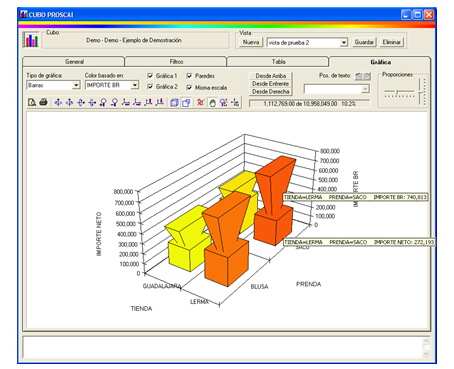
Task: Click the 3D box view icon
Action: click(x=174, y=103)
